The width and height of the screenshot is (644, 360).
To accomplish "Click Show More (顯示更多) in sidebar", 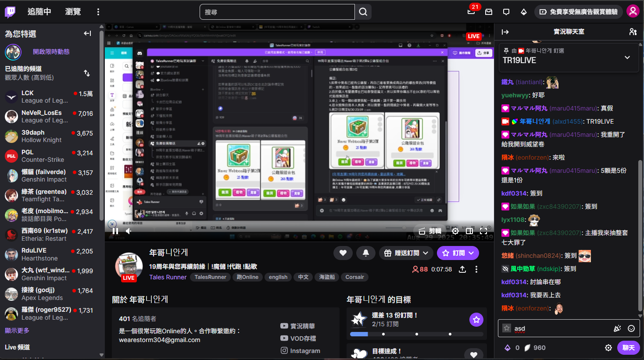I will 17,330.
